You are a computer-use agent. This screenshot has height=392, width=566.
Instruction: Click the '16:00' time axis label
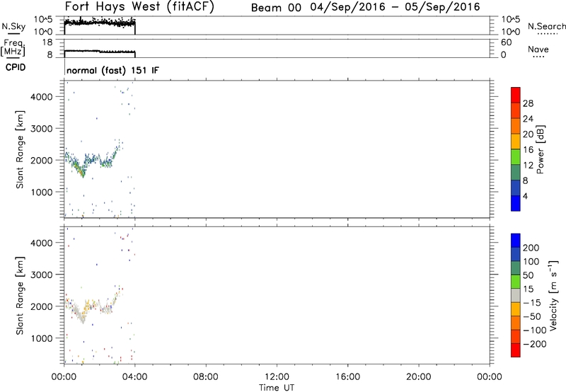347,377
